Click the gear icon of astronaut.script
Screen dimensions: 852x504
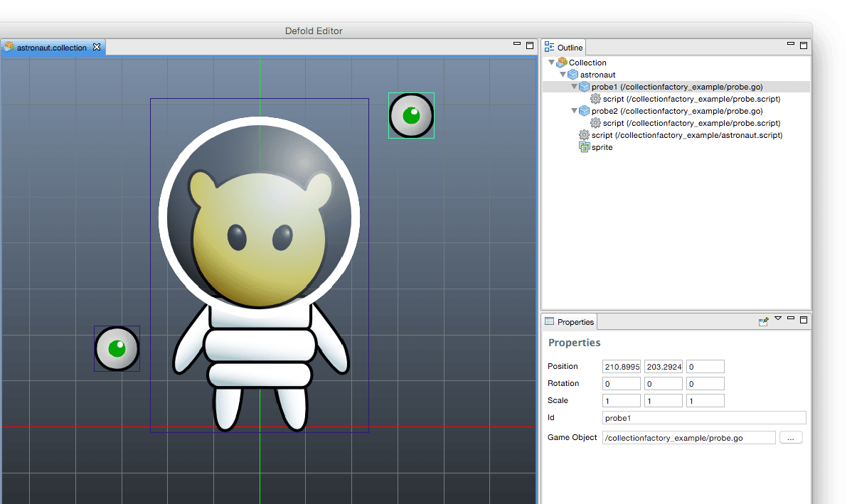584,135
